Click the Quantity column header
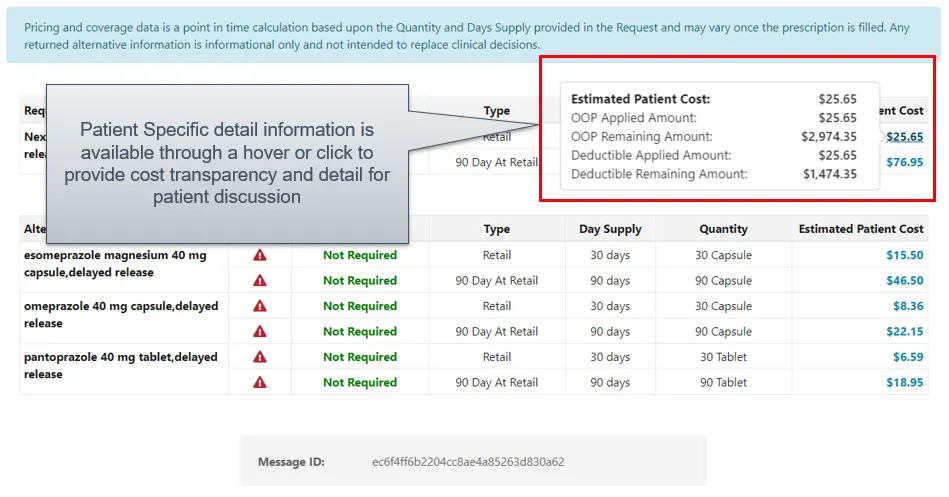This screenshot has height=497, width=949. (723, 229)
